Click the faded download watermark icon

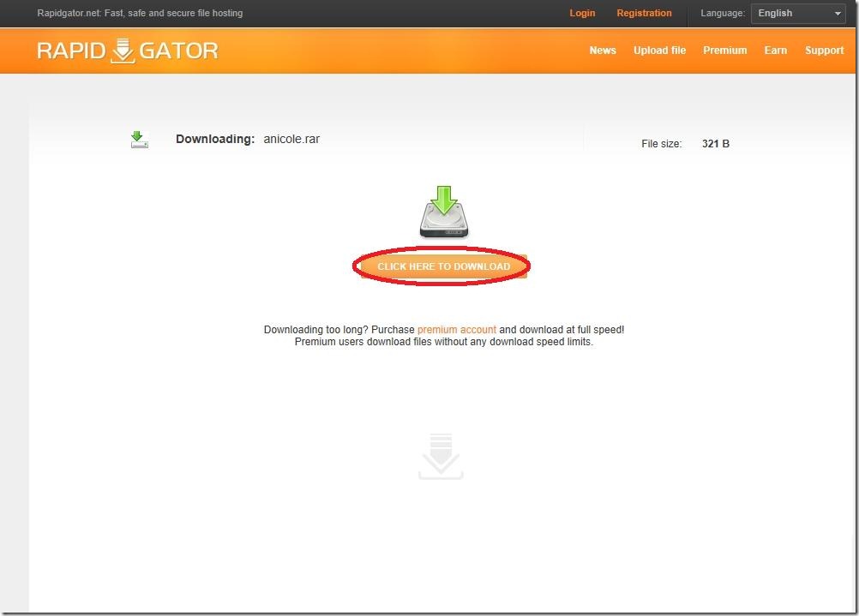pos(441,456)
